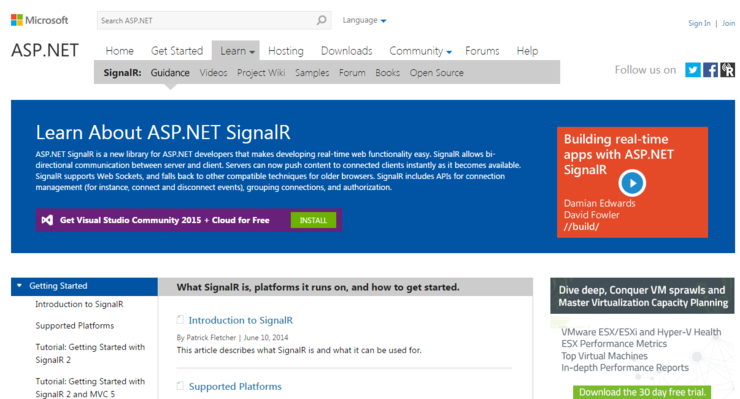Open Supported Platforms in the sidebar

pyautogui.click(x=75, y=325)
